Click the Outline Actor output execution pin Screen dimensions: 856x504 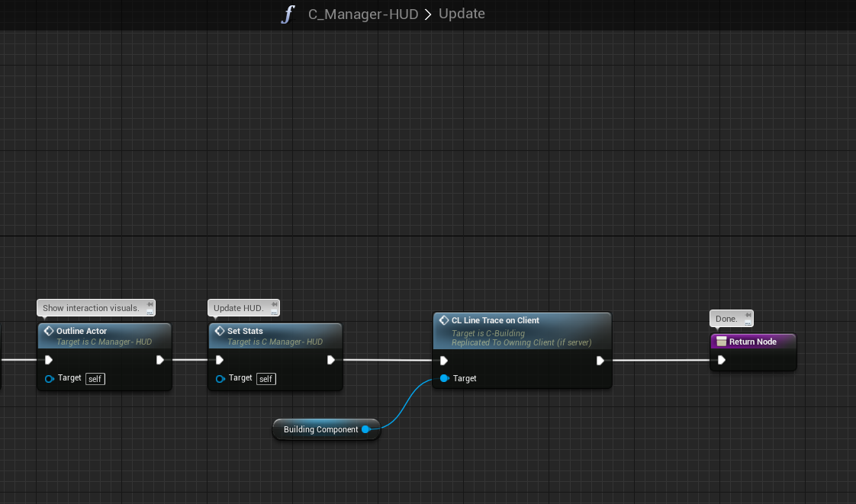coord(160,360)
